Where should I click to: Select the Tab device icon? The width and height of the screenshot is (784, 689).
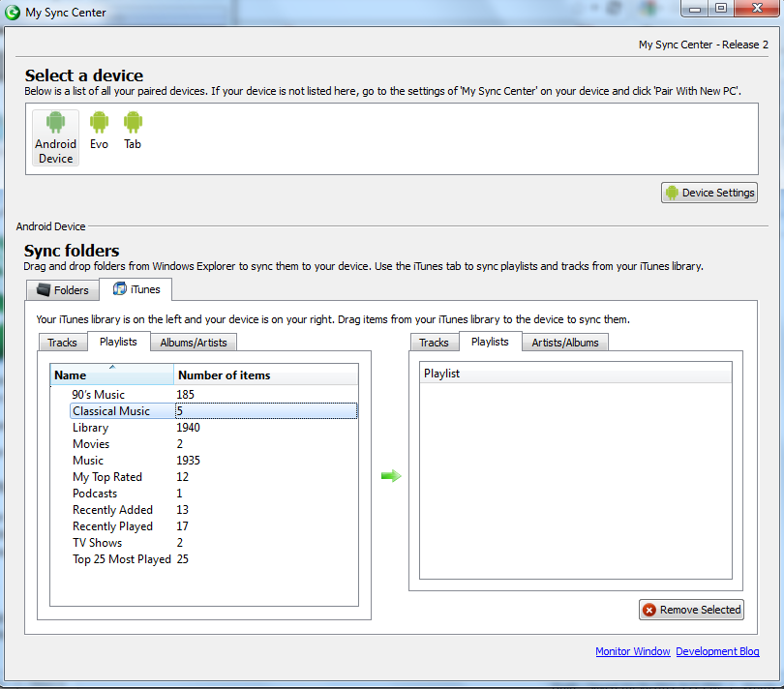coord(132,127)
